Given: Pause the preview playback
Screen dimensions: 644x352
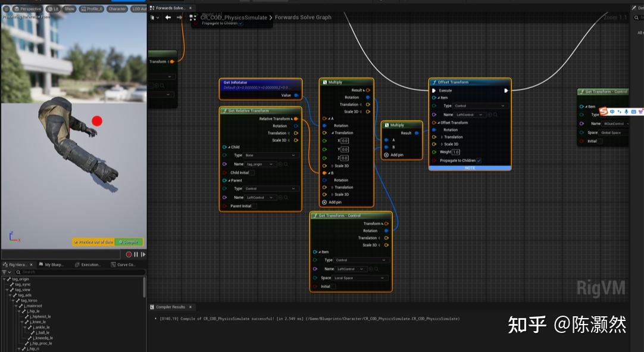Looking at the screenshot, I should pos(136,254).
